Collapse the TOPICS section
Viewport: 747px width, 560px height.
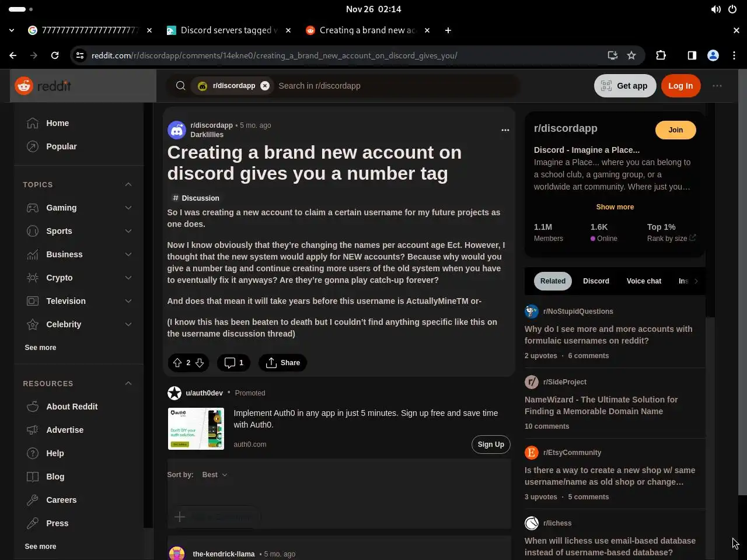[x=128, y=184]
